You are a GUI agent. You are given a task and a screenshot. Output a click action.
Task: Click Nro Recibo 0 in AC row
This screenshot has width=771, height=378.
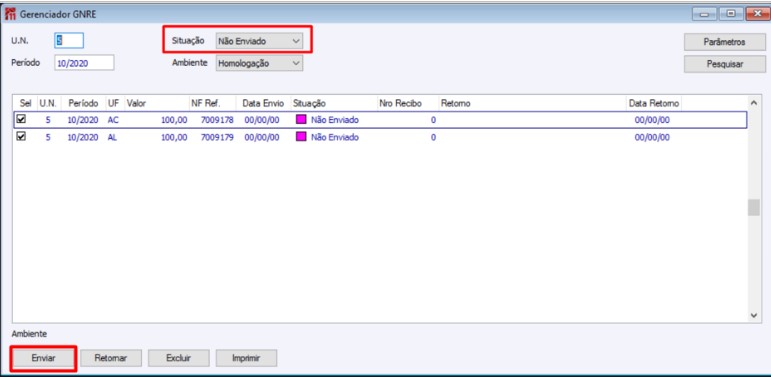[x=433, y=119]
